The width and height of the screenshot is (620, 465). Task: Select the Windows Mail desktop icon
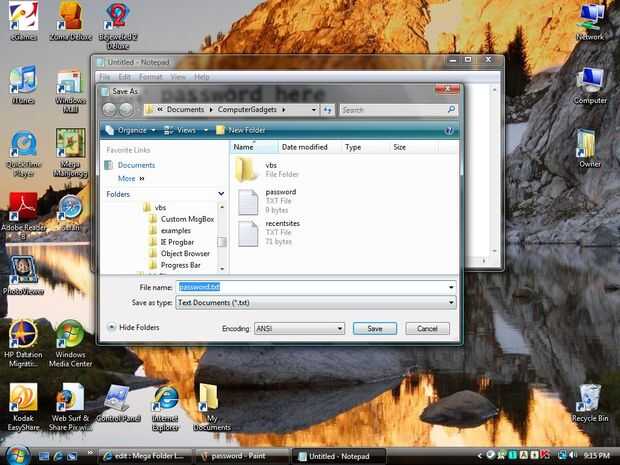(70, 91)
